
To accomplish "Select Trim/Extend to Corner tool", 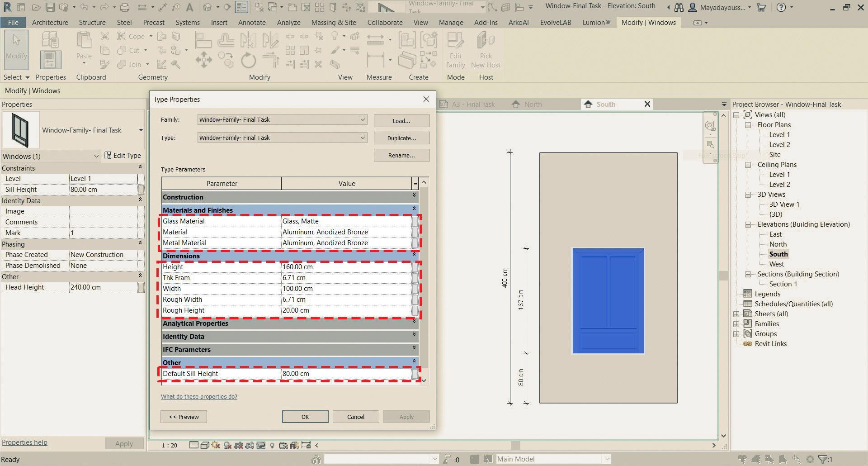I will click(x=271, y=60).
